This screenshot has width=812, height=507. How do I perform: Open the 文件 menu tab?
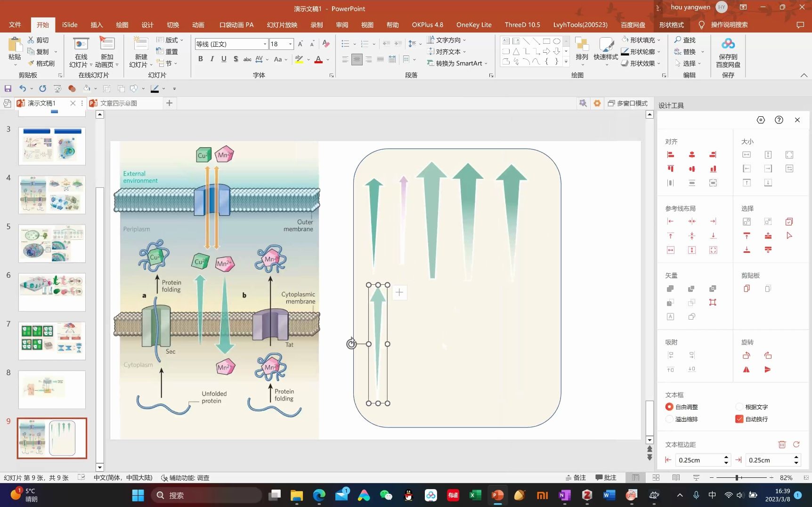[x=15, y=24]
